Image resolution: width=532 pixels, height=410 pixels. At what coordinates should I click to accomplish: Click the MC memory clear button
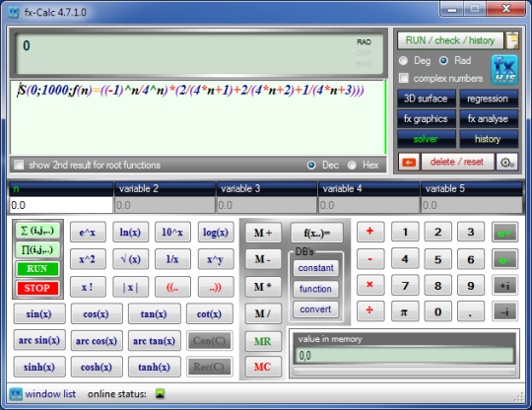(x=263, y=368)
